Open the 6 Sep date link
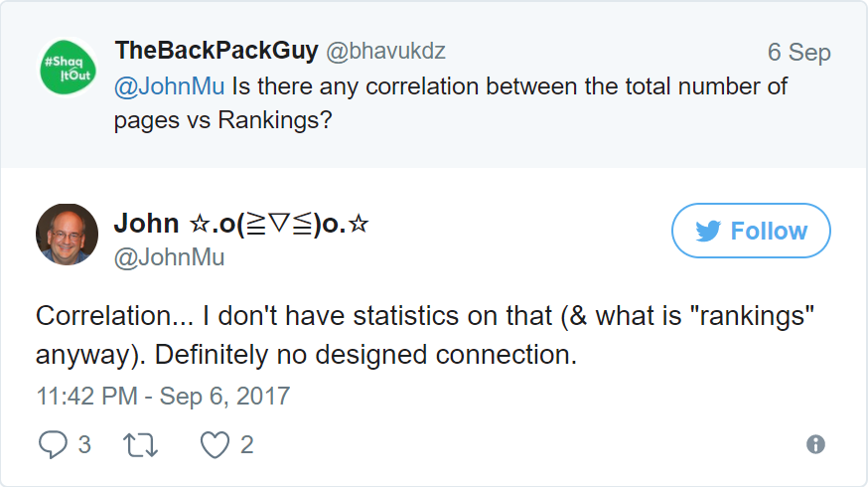The image size is (868, 487). [798, 53]
